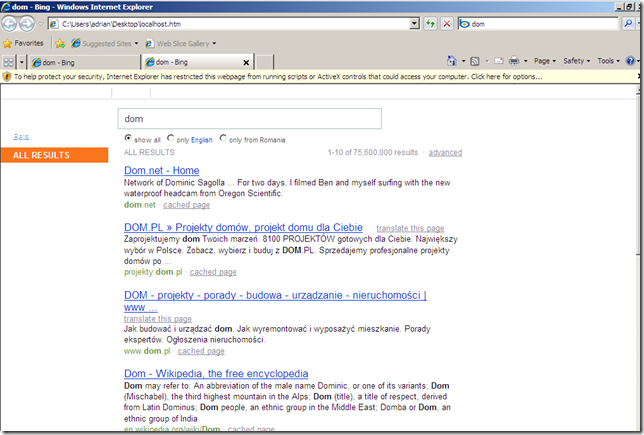Expand the Suggested Sites dropdown
Screen dimensions: 644x435
[136, 44]
